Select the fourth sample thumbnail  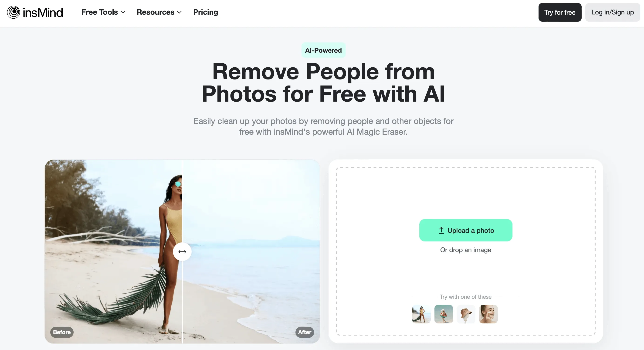pyautogui.click(x=488, y=314)
